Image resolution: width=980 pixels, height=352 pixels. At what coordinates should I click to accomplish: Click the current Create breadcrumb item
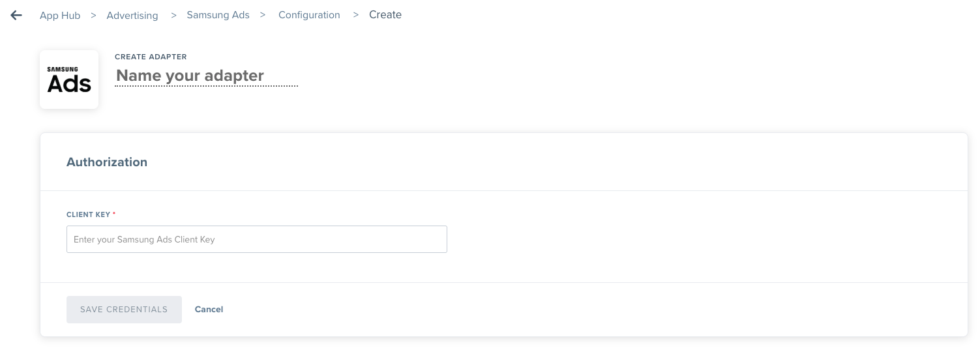[385, 14]
